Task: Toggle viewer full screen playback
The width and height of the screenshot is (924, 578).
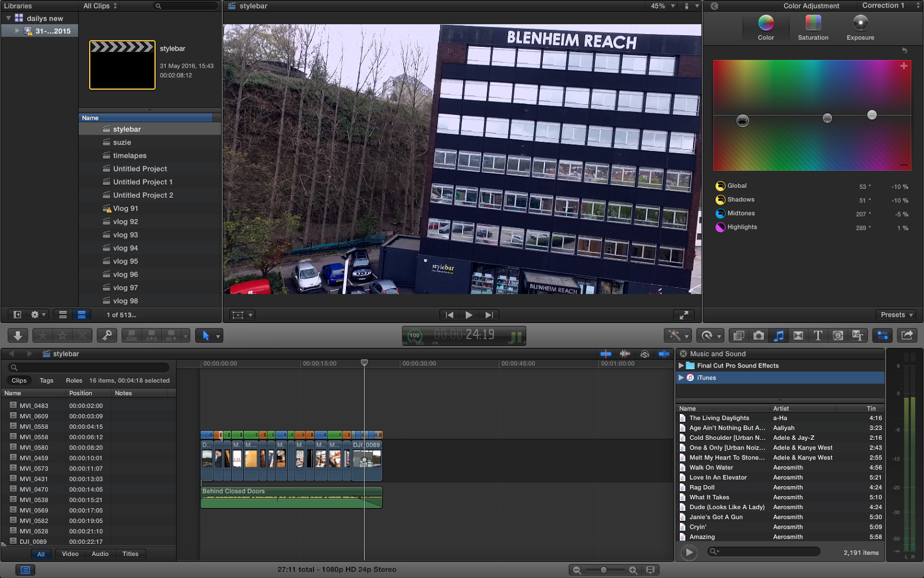Action: 684,315
